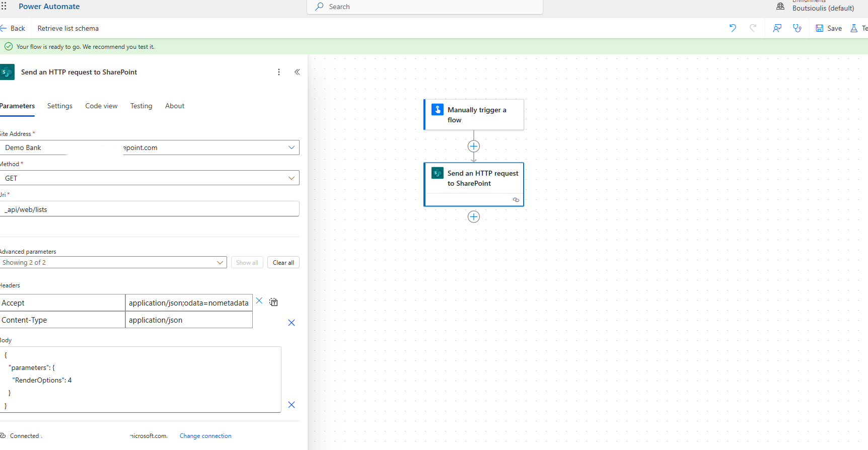Click the undo arrow icon
This screenshot has height=450, width=868.
point(733,28)
